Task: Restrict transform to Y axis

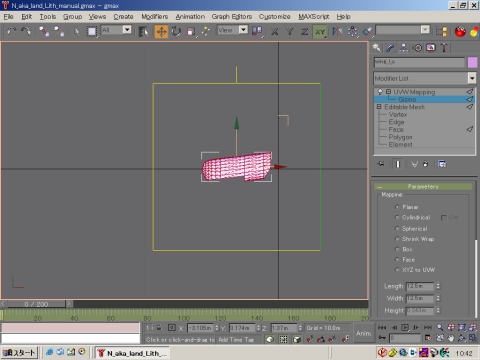Action: coord(290,32)
